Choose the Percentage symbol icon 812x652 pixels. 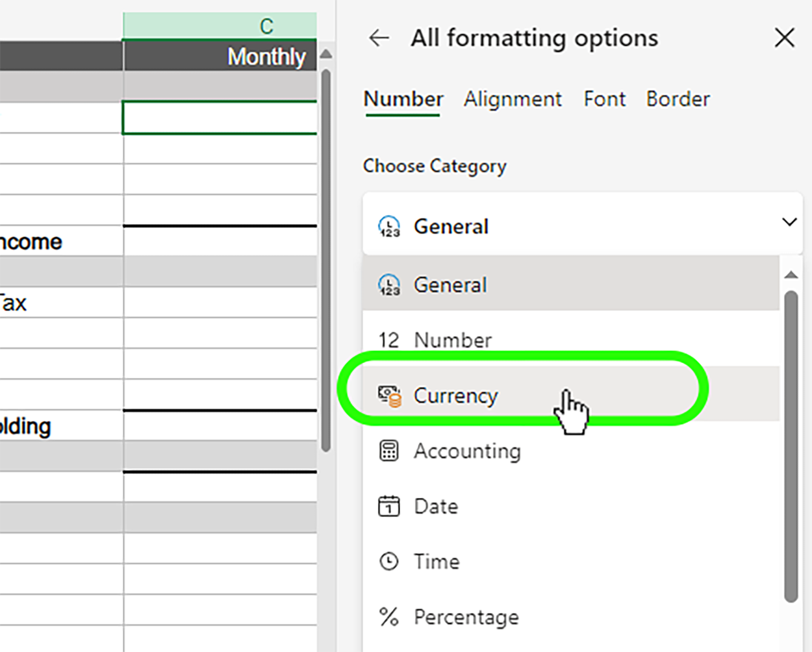389,616
